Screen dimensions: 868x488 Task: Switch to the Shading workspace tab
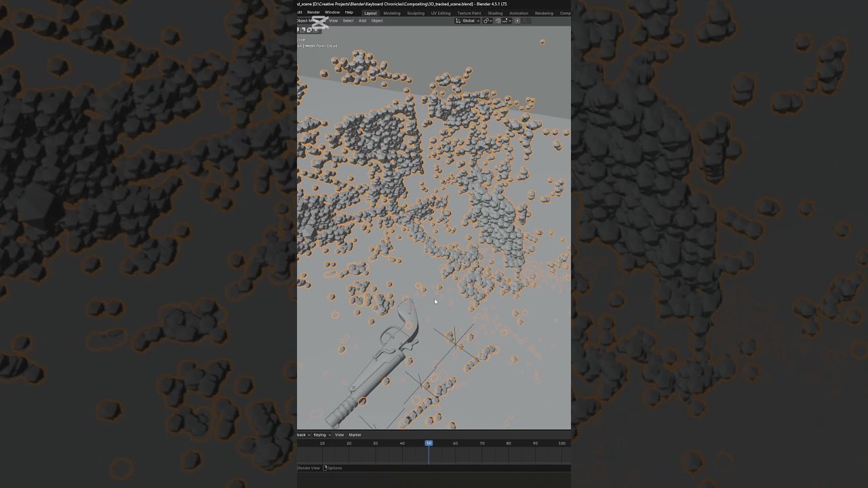coord(495,13)
